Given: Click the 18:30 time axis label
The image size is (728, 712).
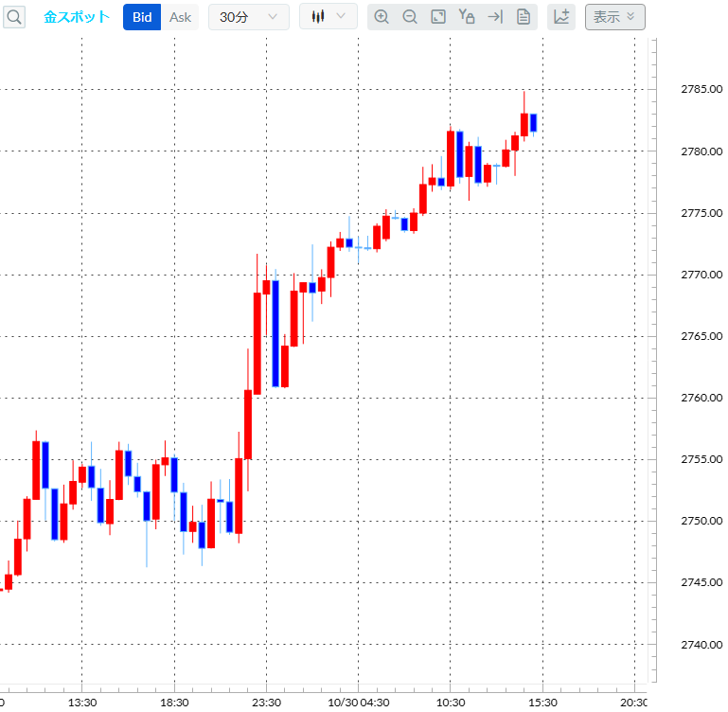Looking at the screenshot, I should click(x=174, y=703).
